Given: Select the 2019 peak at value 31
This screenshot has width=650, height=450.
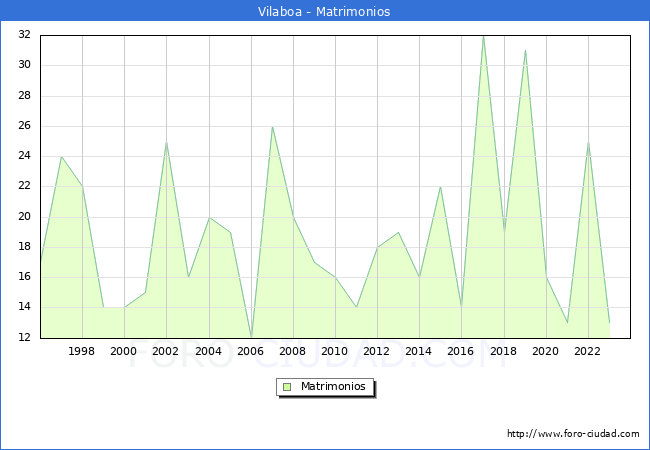Looking at the screenshot, I should pyautogui.click(x=525, y=51).
